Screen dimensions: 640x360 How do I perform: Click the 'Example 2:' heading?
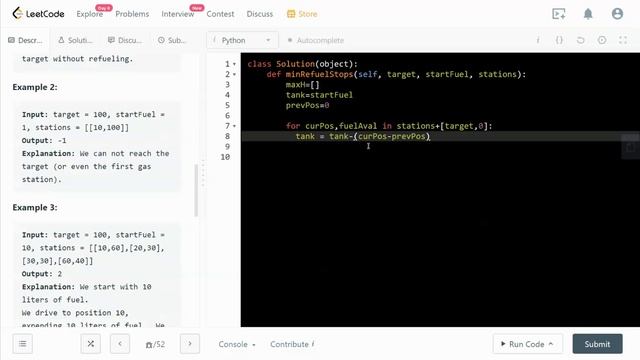tap(35, 87)
